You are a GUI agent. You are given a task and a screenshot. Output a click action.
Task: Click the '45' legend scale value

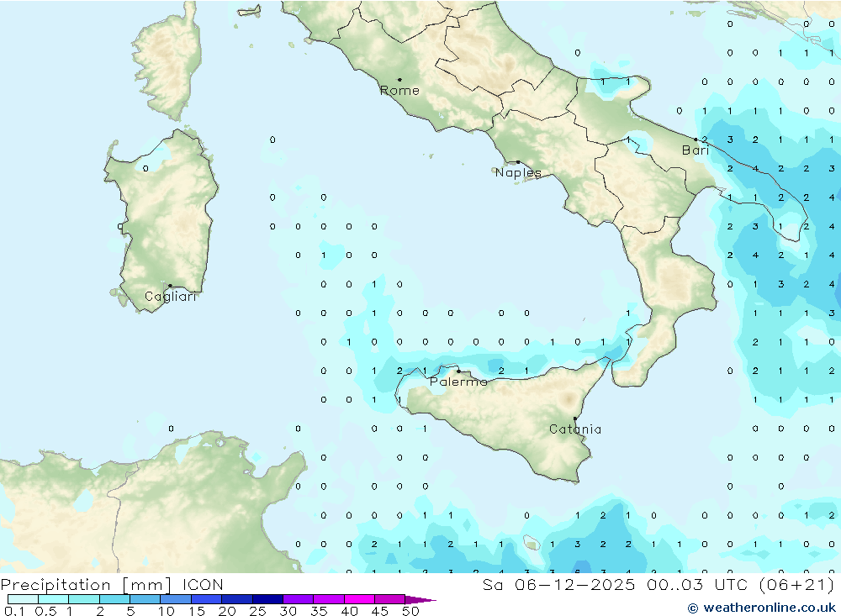[380, 611]
